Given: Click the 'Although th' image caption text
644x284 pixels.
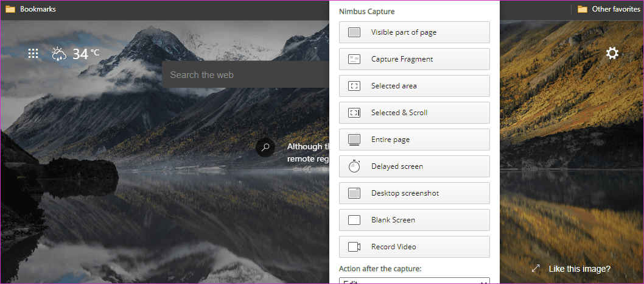Looking at the screenshot, I should point(309,146).
